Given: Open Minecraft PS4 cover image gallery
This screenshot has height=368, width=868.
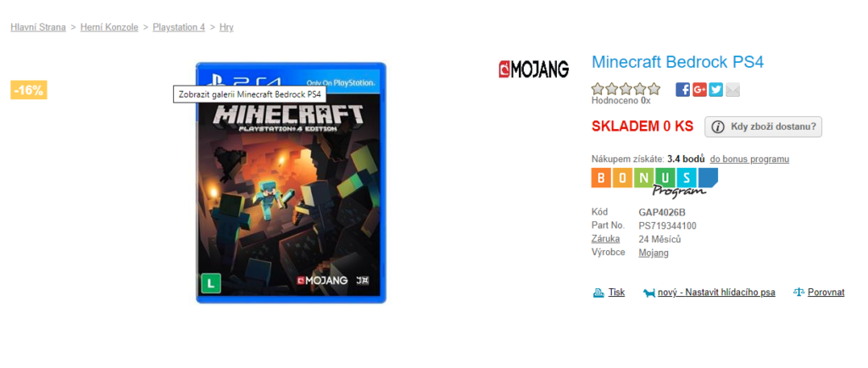Looking at the screenshot, I should click(291, 182).
